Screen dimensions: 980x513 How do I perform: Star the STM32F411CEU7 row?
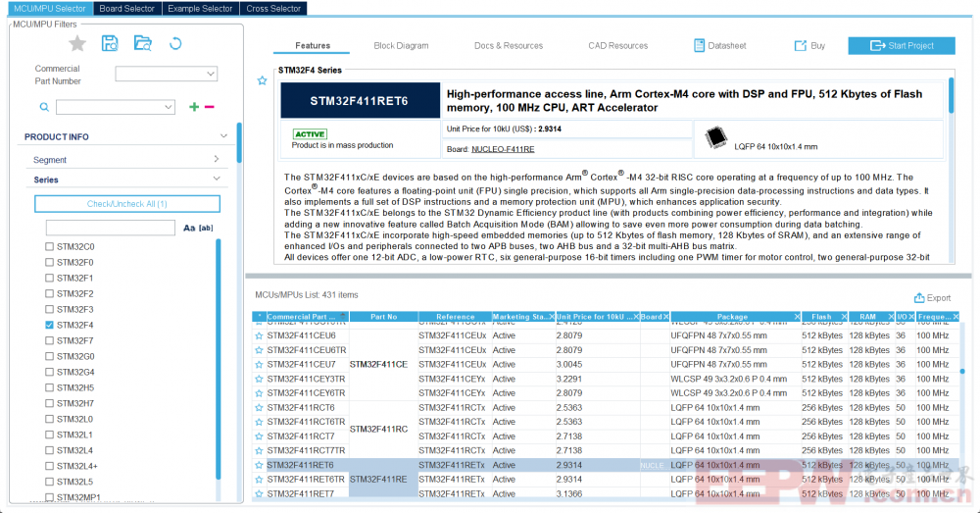click(x=259, y=365)
